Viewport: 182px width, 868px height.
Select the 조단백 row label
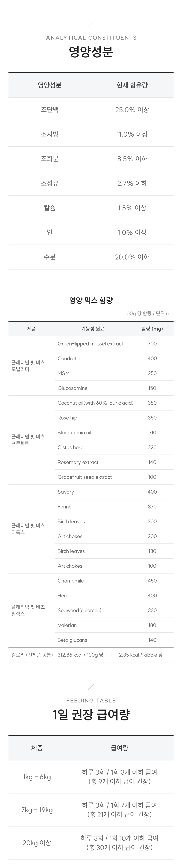(50, 109)
